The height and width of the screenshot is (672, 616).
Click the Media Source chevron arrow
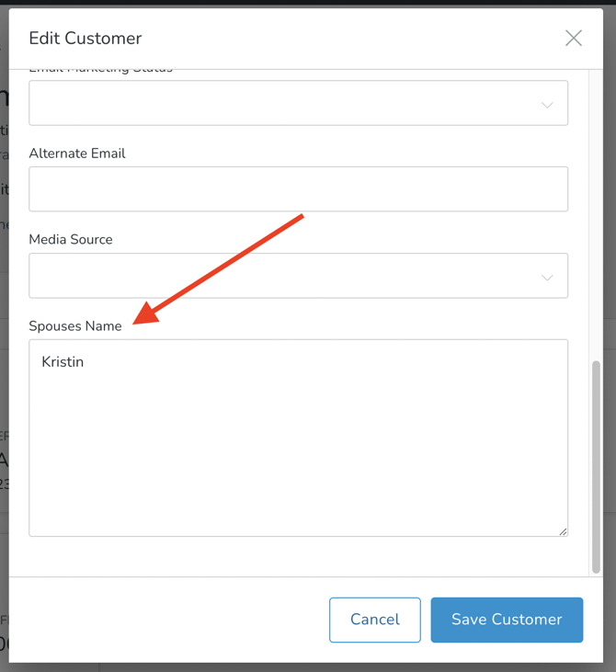(x=547, y=278)
